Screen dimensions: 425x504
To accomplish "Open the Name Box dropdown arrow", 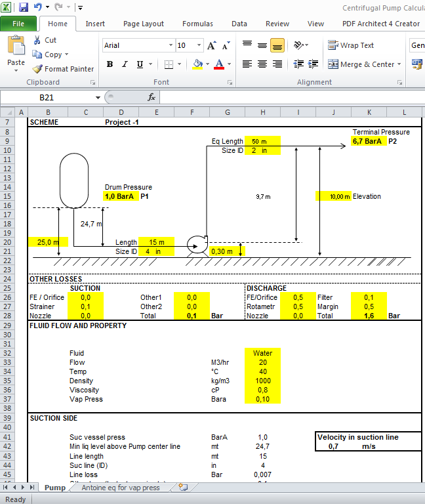I will [x=98, y=97].
